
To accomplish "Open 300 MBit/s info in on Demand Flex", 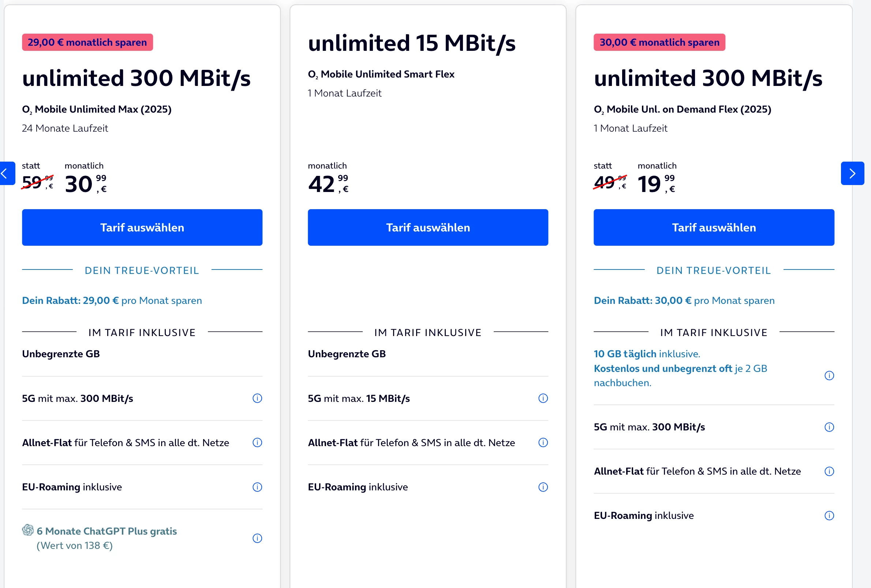I will 829,427.
